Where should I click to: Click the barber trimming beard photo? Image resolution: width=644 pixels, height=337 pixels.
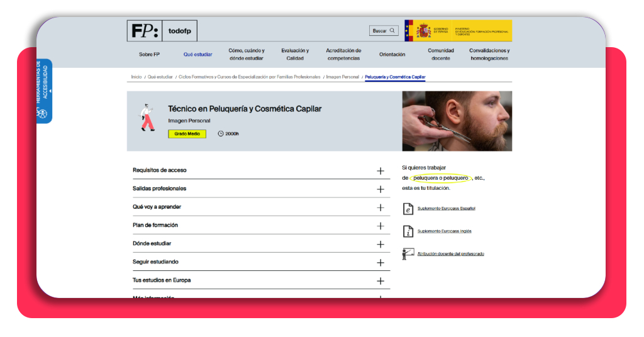457,121
